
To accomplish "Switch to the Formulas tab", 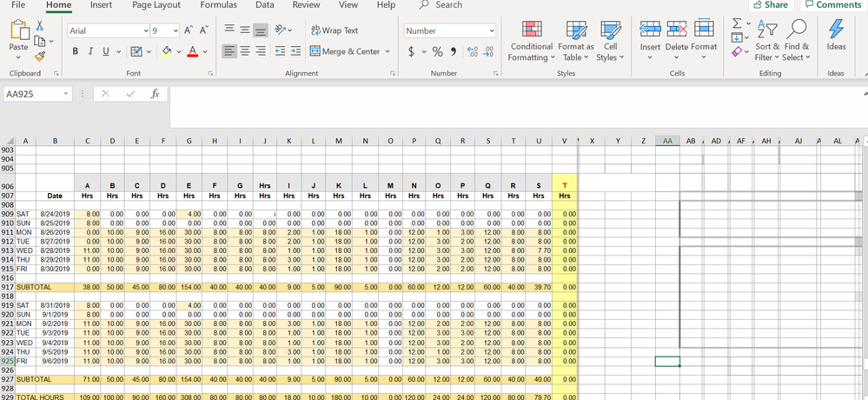I will pyautogui.click(x=218, y=5).
